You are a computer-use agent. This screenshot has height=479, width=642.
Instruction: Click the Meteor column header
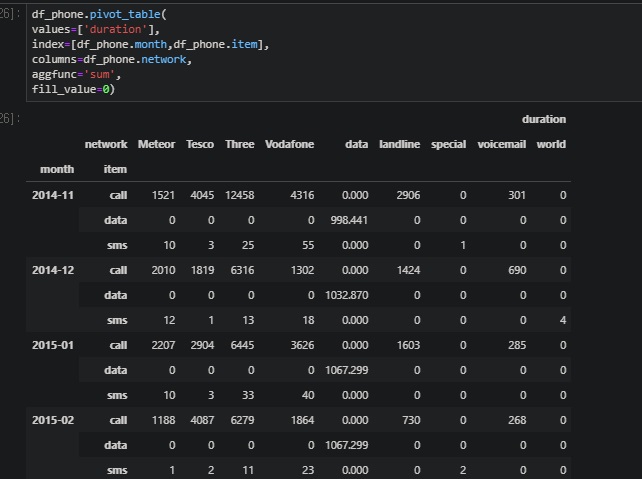pyautogui.click(x=156, y=145)
